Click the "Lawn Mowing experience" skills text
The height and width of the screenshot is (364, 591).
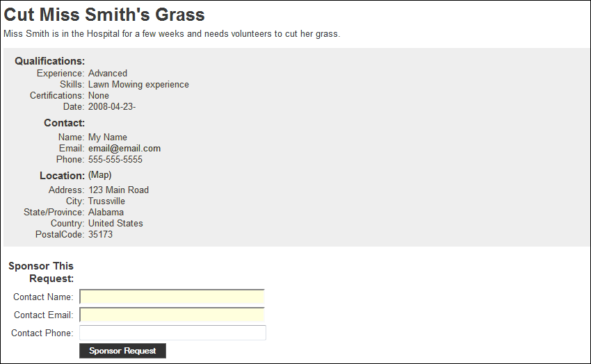[x=138, y=85]
